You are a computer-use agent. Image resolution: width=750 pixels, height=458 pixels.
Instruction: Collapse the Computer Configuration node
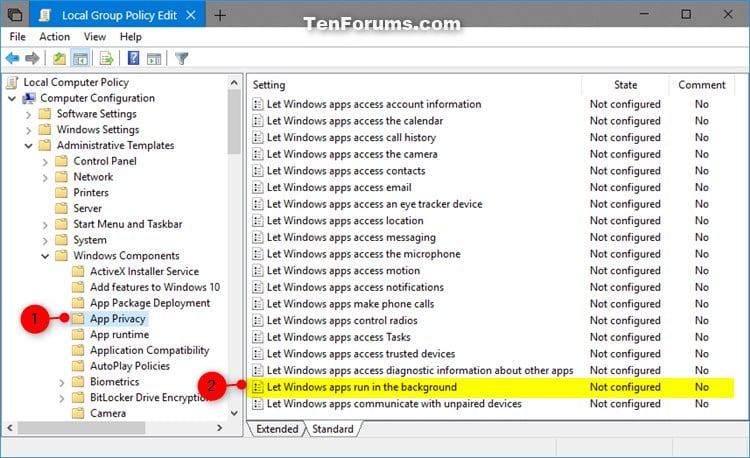click(12, 98)
